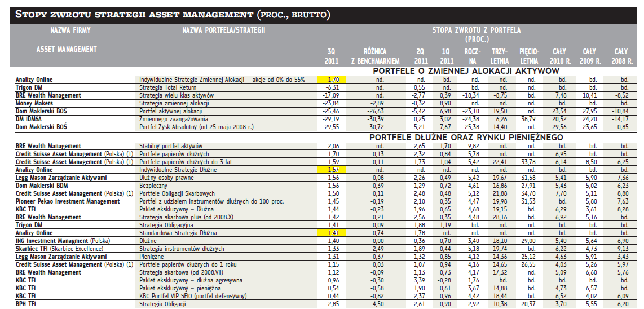The height and width of the screenshot is (309, 644).
Task: Click 'Portfel Zysk Absolutny (od 25 maja 2008 r.)'
Action: [x=196, y=126]
